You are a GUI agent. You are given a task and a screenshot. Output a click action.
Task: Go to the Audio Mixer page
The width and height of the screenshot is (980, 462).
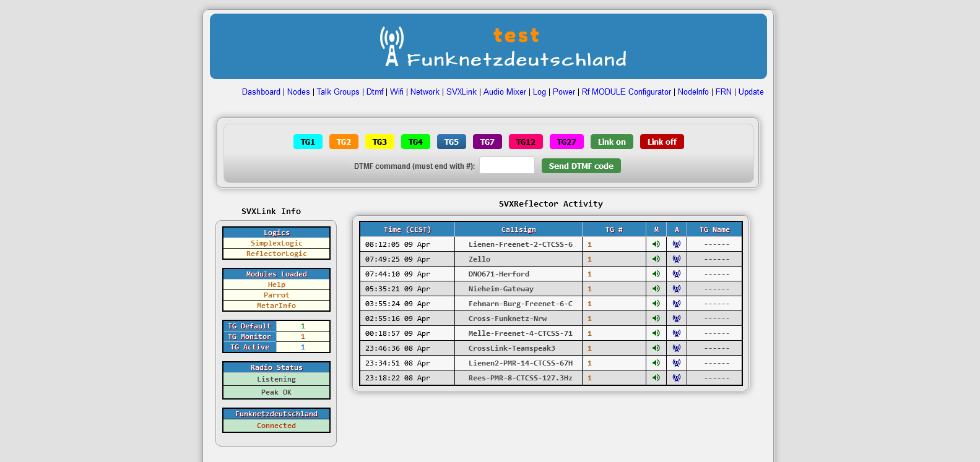[505, 92]
